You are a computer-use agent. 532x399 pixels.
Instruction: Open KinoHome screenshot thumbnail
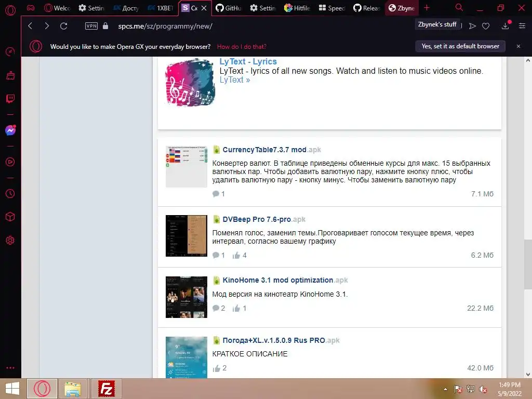(187, 297)
